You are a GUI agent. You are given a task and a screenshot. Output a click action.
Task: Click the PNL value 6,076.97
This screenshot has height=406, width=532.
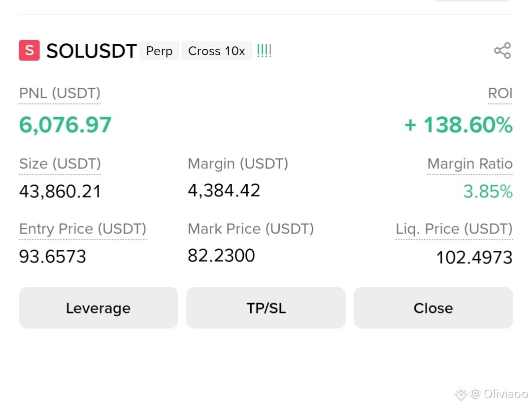(x=65, y=125)
